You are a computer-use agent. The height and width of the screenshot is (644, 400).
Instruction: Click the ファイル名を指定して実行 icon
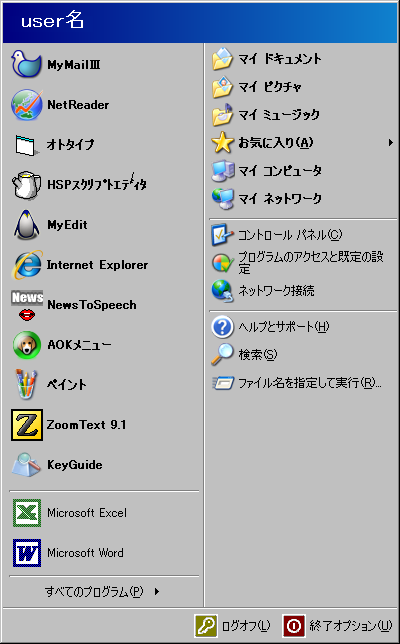pyautogui.click(x=223, y=383)
